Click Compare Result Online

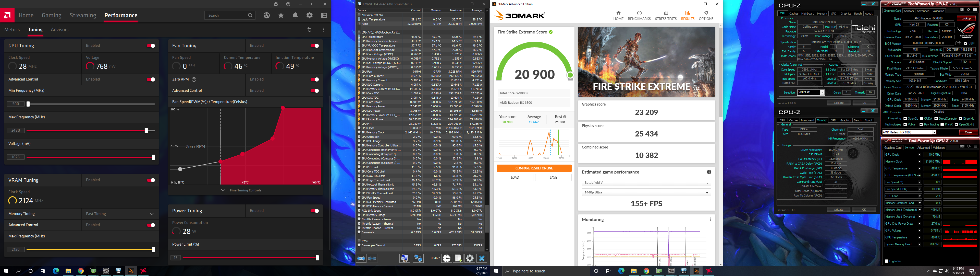534,168
